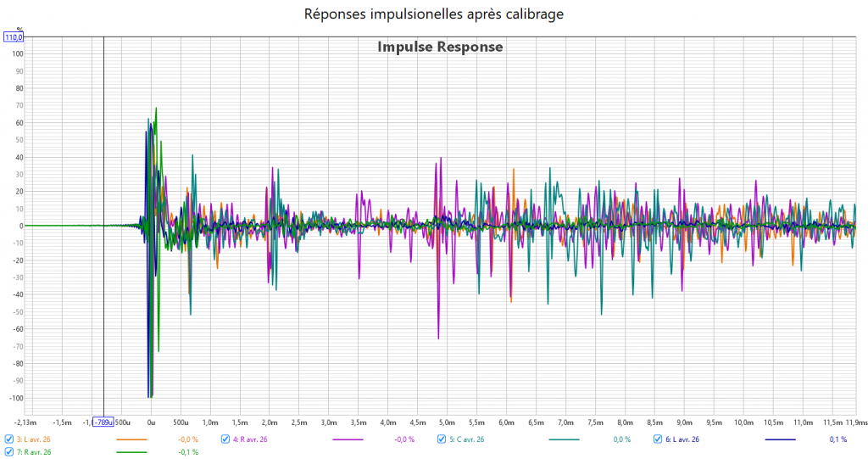Click the green line swatch for 7: R
The width and height of the screenshot is (868, 459).
(131, 452)
